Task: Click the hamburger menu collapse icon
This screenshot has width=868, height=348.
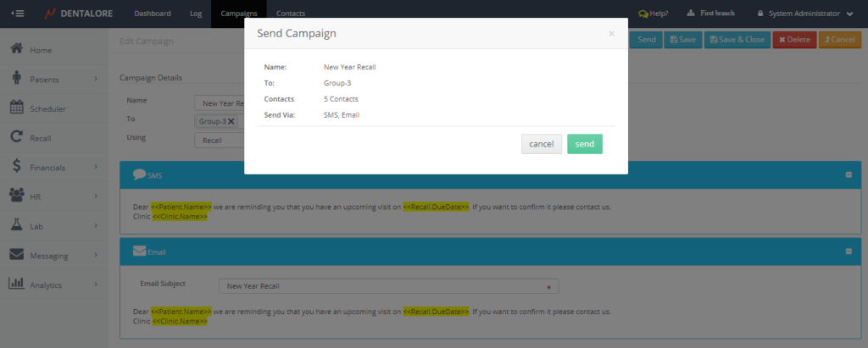Action: pyautogui.click(x=17, y=14)
